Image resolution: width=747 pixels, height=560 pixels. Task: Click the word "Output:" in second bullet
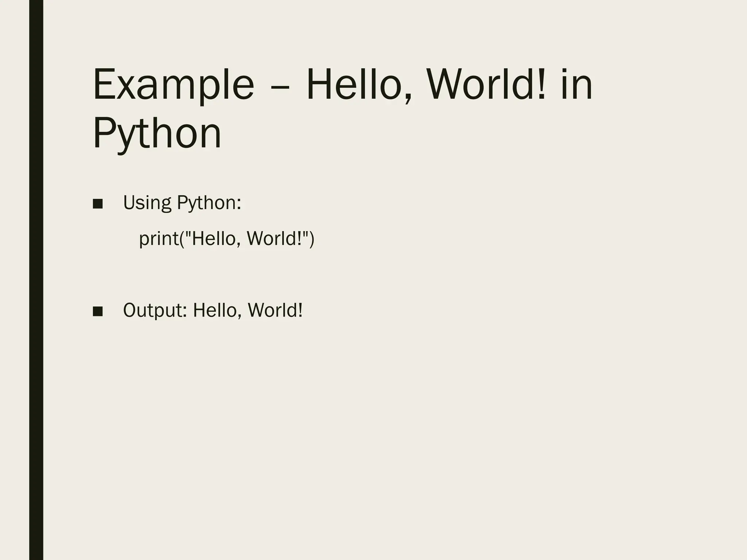[155, 311]
